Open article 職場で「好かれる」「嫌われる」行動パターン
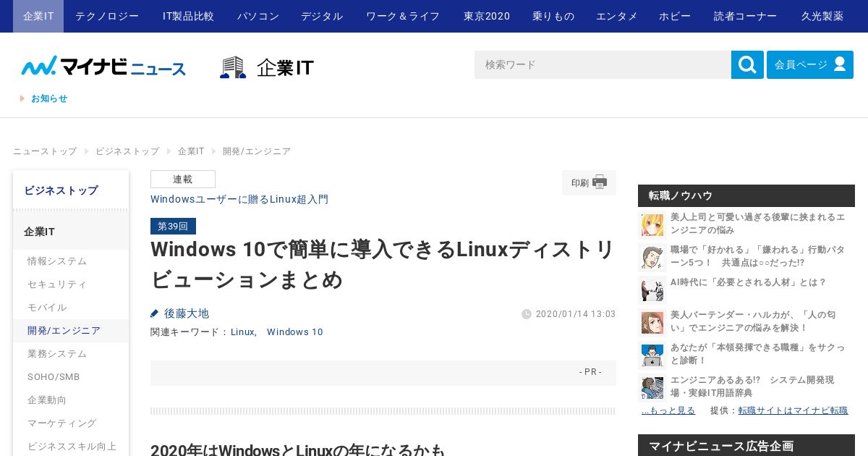This screenshot has width=868, height=456. pyautogui.click(x=757, y=256)
